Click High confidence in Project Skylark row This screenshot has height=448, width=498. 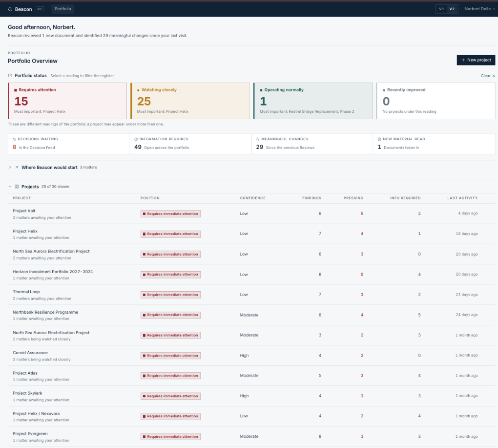point(244,396)
